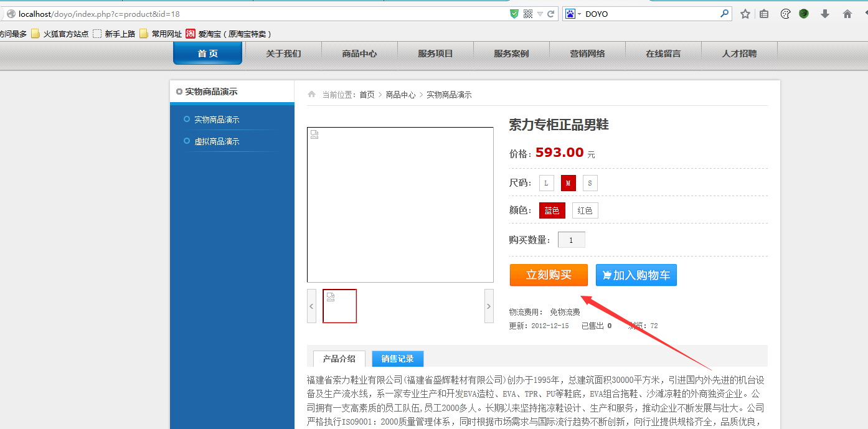Click the breadcrumb home icon
This screenshot has width=868, height=429.
[x=312, y=95]
